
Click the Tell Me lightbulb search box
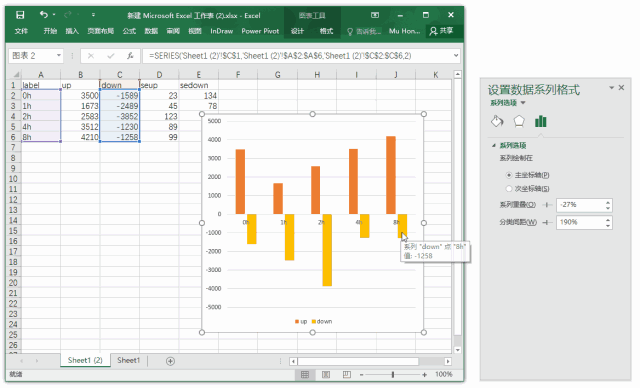[x=363, y=31]
